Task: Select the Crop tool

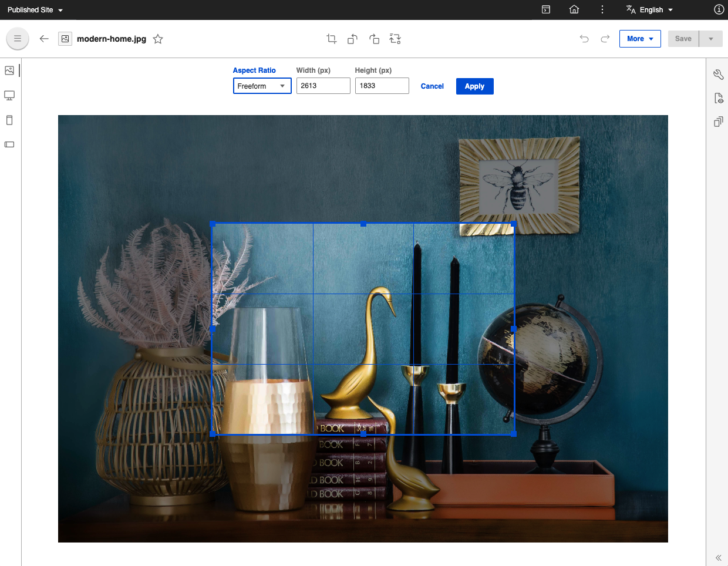Action: [331, 38]
